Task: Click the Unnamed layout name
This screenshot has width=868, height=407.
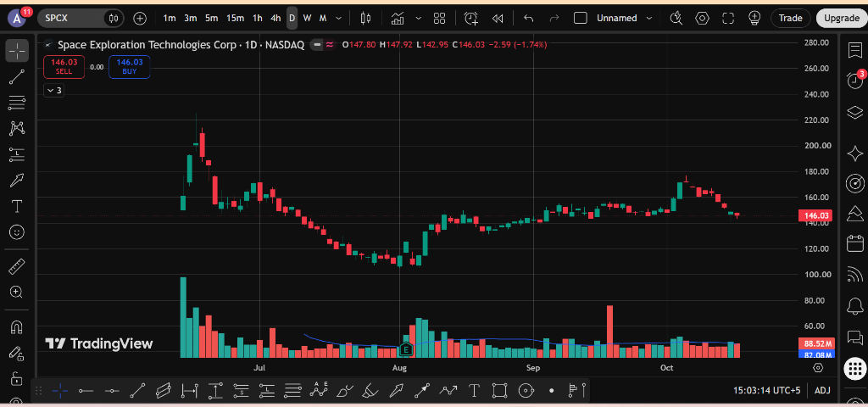Action: click(617, 19)
